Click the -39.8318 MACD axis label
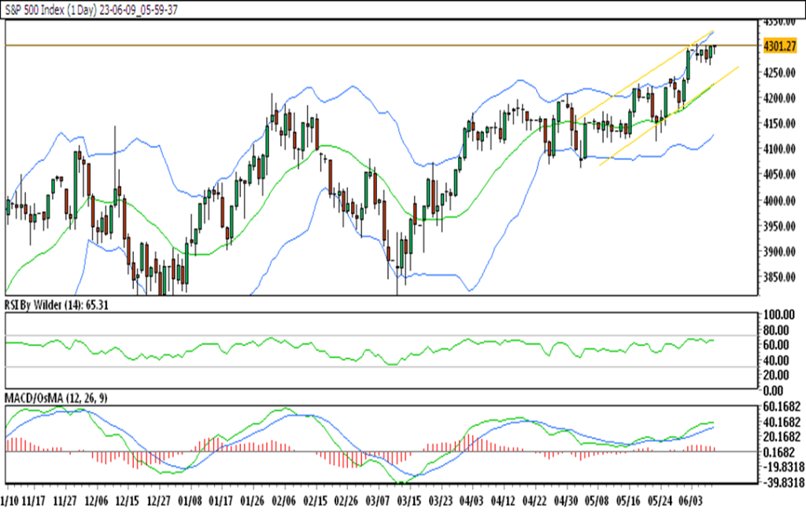This screenshot has width=806, height=532. [x=783, y=482]
